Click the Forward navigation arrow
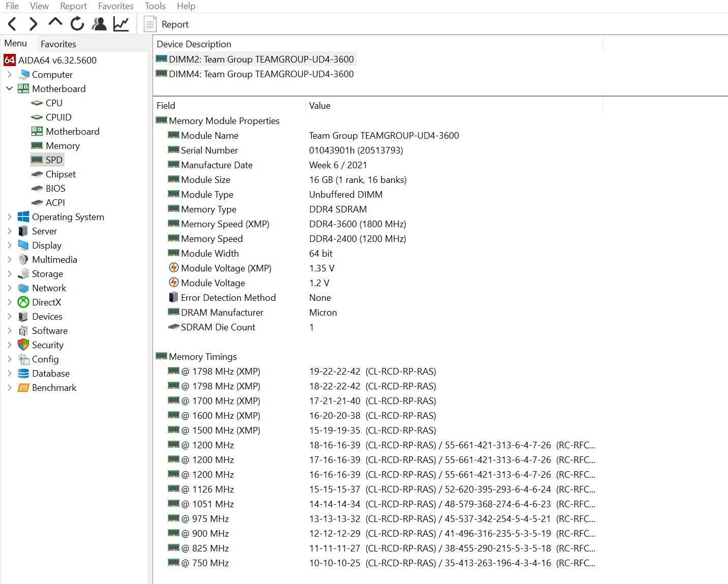This screenshot has height=584, width=728. tap(34, 24)
